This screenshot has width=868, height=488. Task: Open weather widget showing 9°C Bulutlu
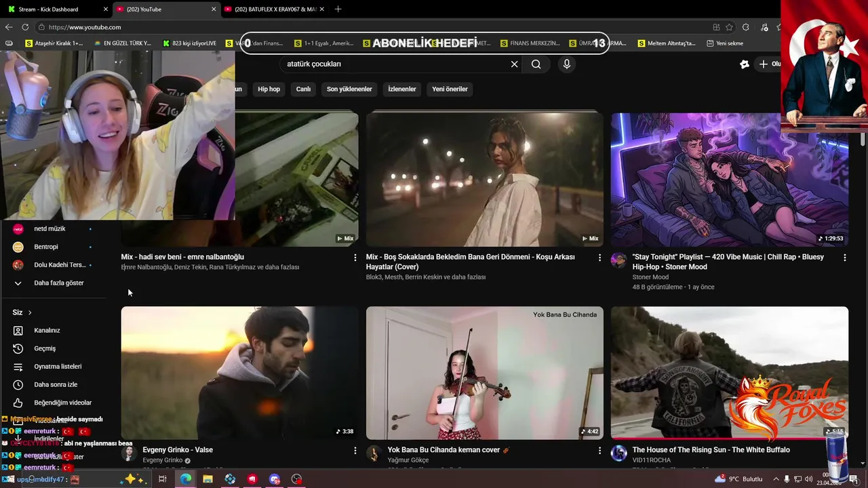click(739, 479)
